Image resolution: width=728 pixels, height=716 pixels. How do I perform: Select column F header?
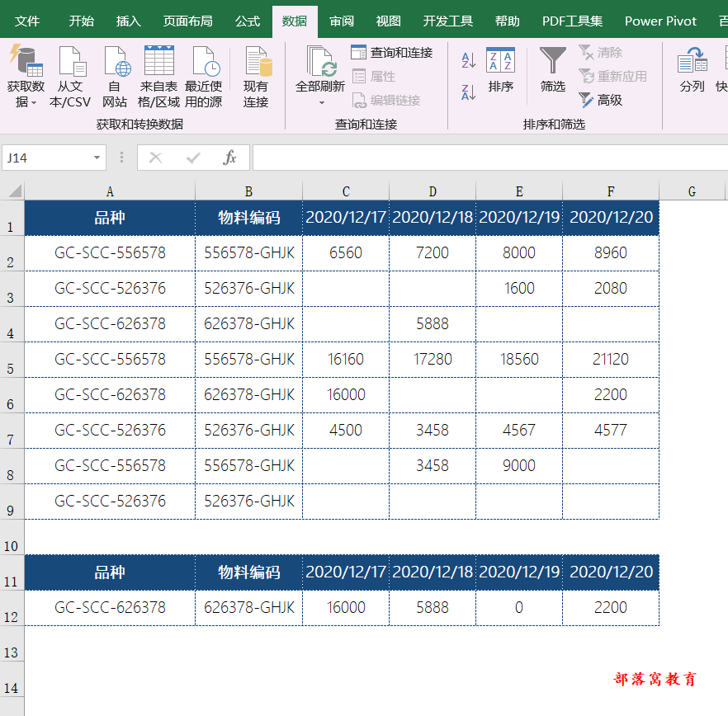click(611, 191)
